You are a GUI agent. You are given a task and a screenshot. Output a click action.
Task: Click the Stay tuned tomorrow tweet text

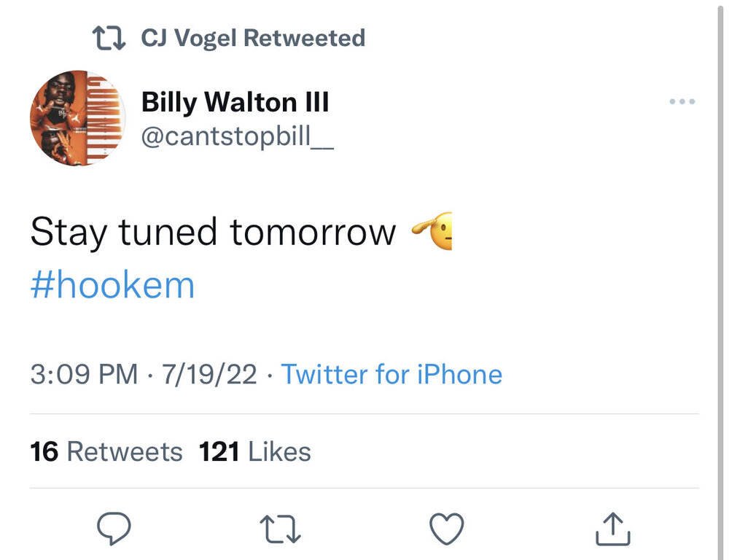[x=213, y=232]
